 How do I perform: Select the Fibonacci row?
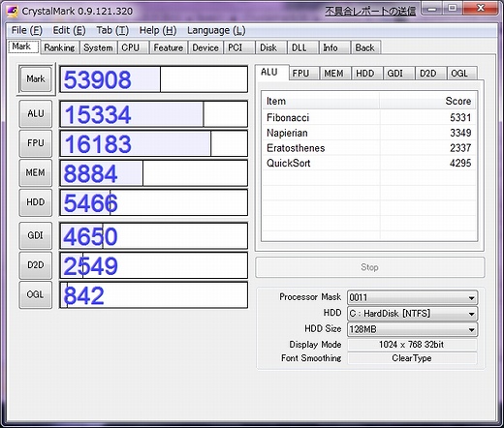369,117
